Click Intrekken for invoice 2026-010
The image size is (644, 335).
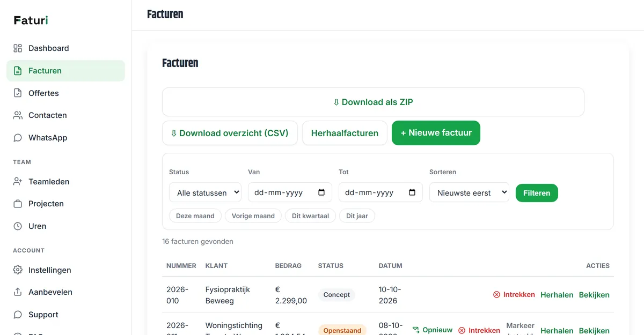coord(514,295)
